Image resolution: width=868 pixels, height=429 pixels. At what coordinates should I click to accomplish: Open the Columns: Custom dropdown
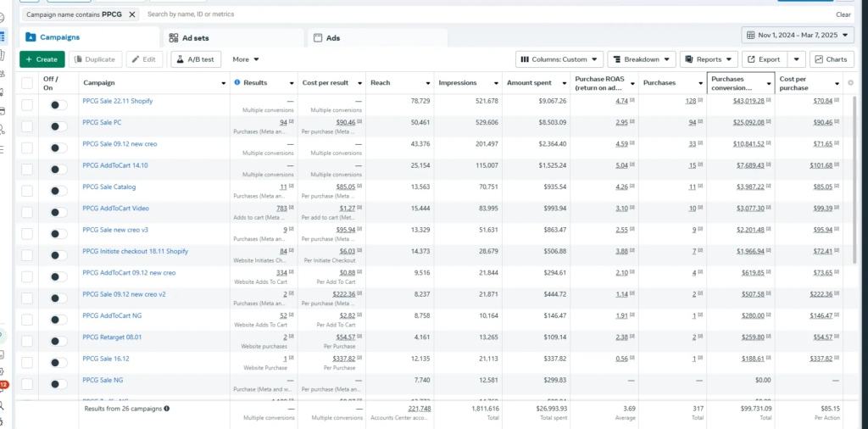559,59
